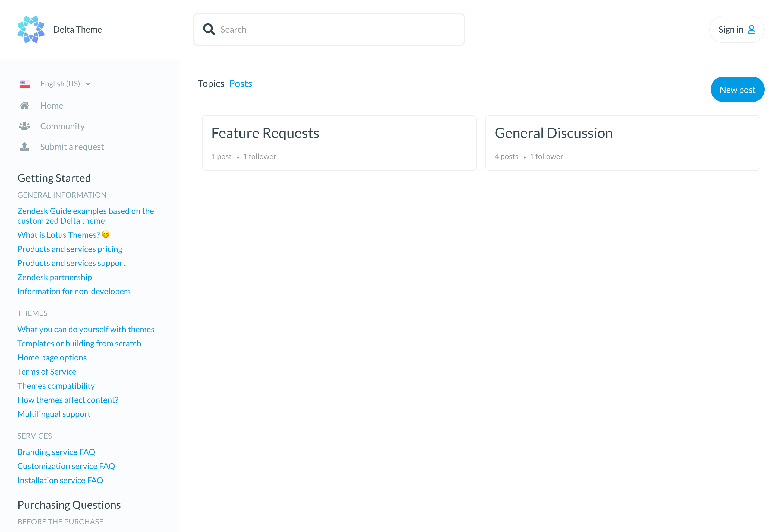Switch to the Topics tab

tap(211, 83)
